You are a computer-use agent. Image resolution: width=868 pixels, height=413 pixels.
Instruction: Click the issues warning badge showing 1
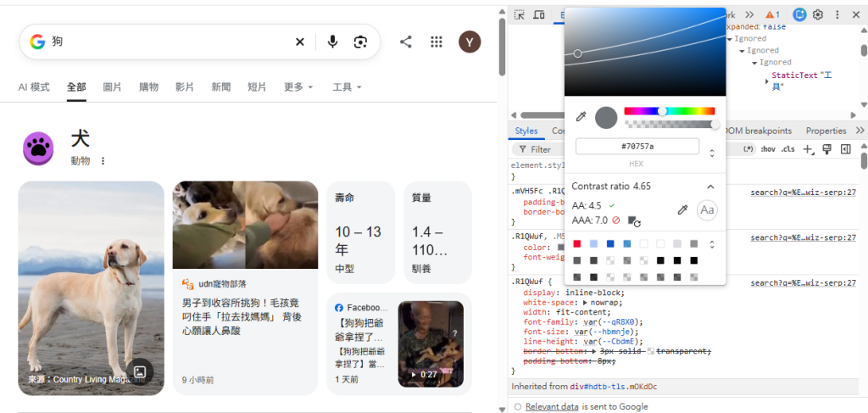click(x=772, y=15)
